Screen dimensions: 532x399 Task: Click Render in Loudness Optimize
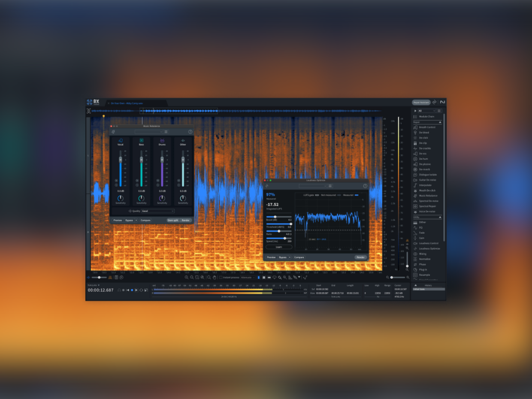(361, 257)
